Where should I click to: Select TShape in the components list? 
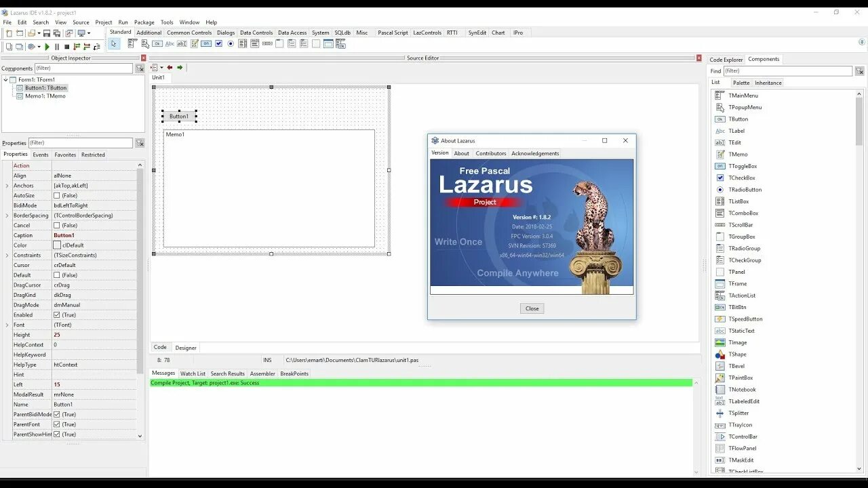click(737, 354)
